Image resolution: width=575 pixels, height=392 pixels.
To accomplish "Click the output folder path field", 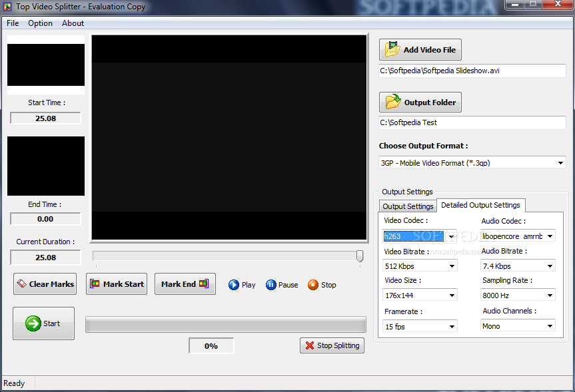I will pos(472,122).
